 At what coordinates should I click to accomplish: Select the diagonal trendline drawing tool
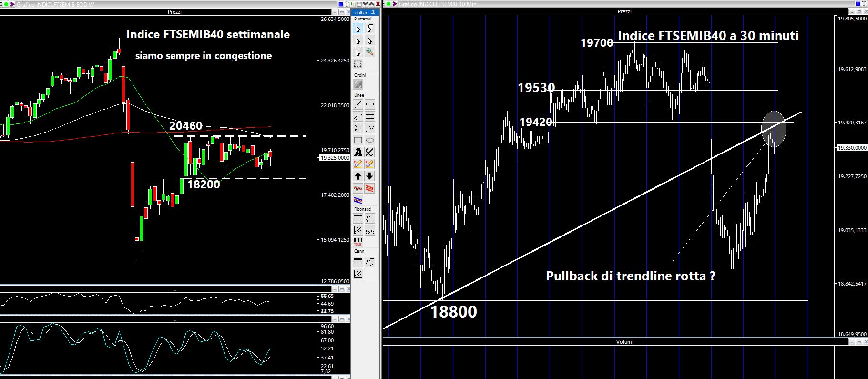pyautogui.click(x=358, y=104)
